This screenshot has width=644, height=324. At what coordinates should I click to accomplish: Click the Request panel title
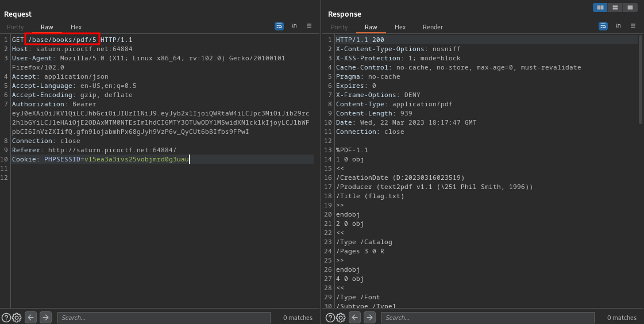click(18, 14)
